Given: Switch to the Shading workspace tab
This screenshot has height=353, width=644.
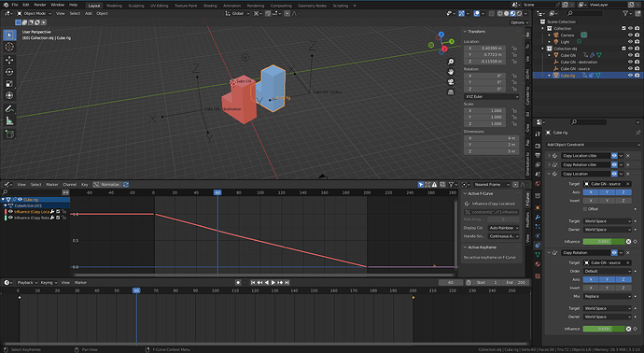Looking at the screenshot, I should click(x=210, y=6).
